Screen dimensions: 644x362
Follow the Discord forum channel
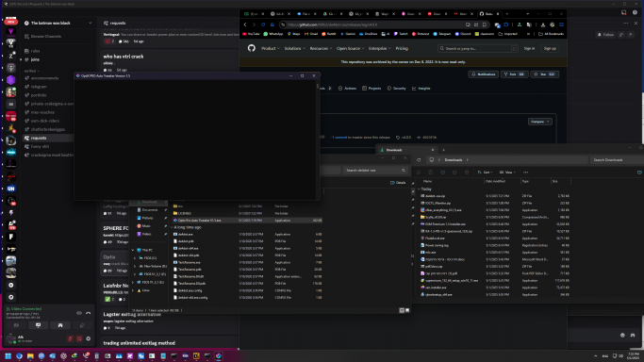[606, 35]
